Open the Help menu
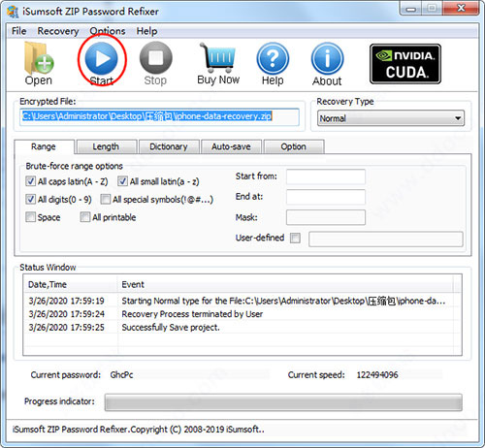This screenshot has width=485, height=448. (x=146, y=31)
